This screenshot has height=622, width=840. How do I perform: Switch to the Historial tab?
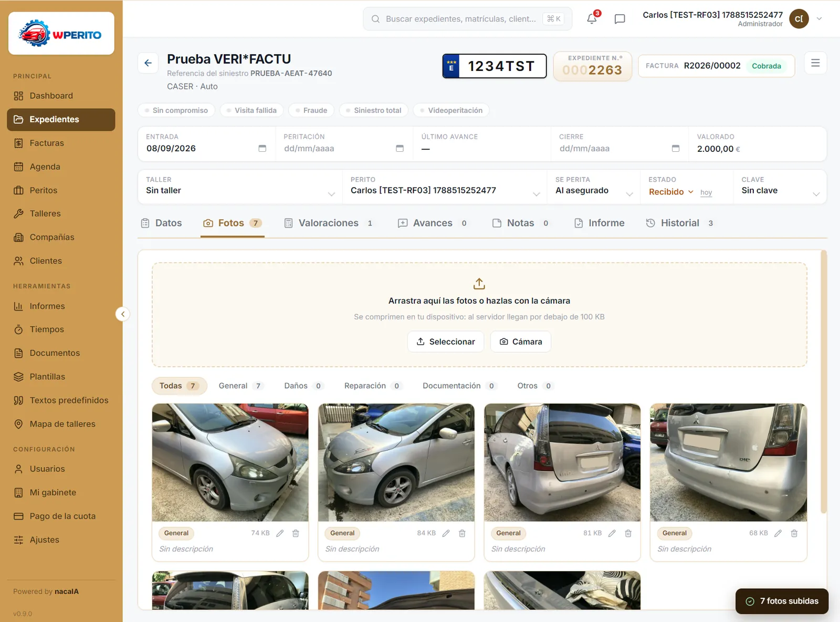pos(679,223)
